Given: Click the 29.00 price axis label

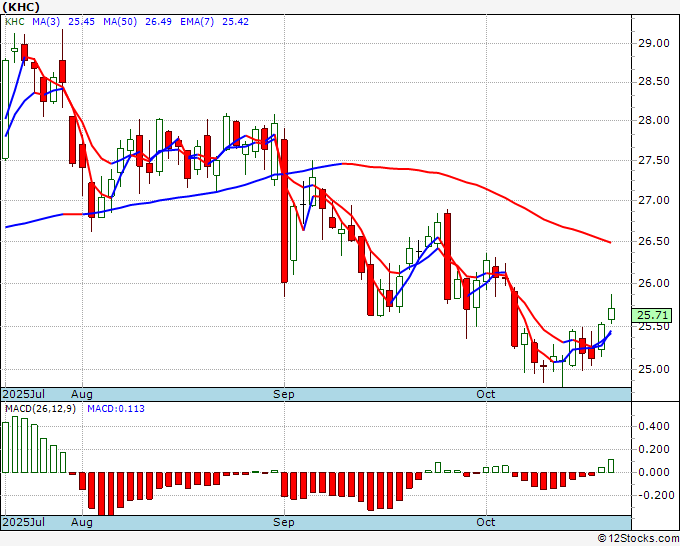Looking at the screenshot, I should click(x=654, y=43).
